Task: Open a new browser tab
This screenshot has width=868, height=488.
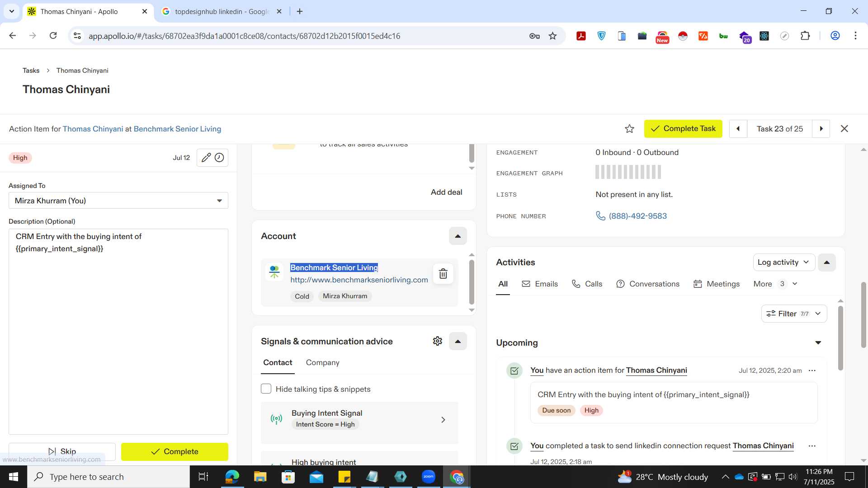Action: pos(300,12)
